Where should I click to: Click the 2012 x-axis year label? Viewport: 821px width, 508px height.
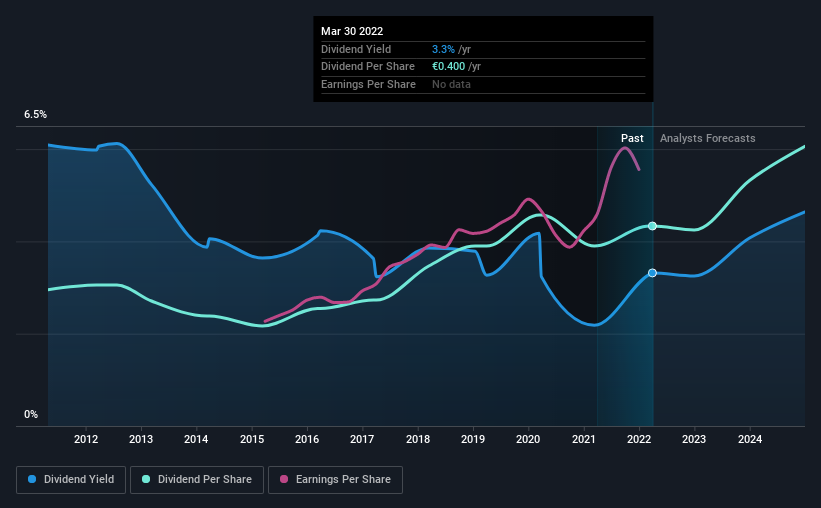point(86,439)
